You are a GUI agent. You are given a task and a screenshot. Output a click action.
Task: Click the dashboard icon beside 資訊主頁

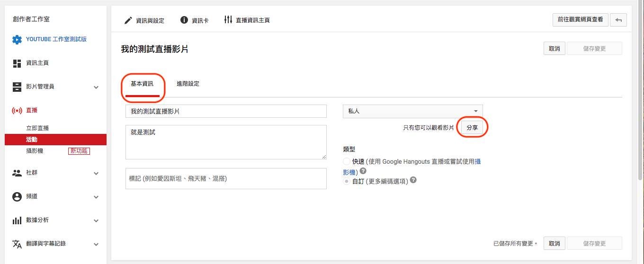pyautogui.click(x=17, y=63)
